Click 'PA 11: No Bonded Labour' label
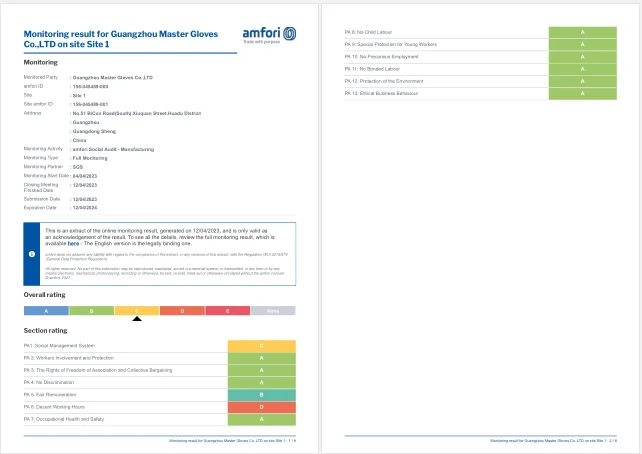The width and height of the screenshot is (642, 454). (x=372, y=69)
